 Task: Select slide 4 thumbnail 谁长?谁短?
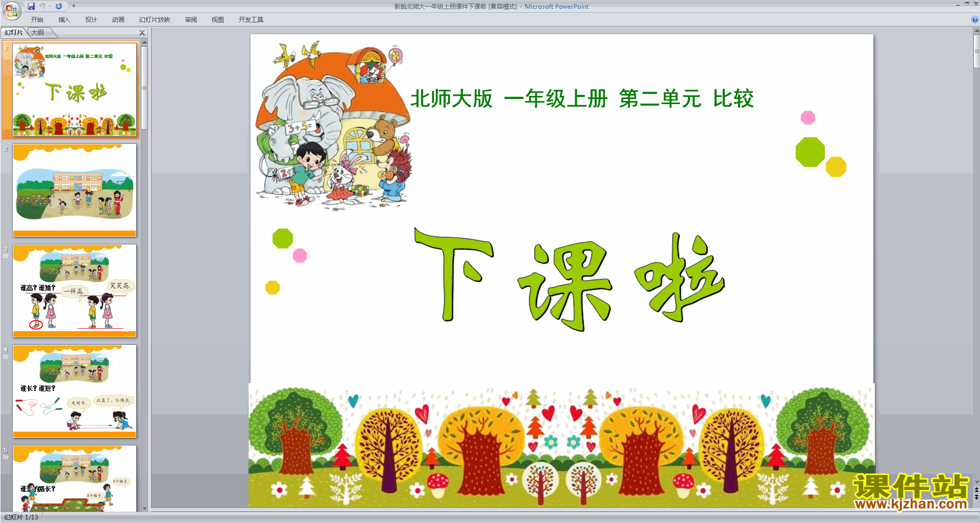75,391
